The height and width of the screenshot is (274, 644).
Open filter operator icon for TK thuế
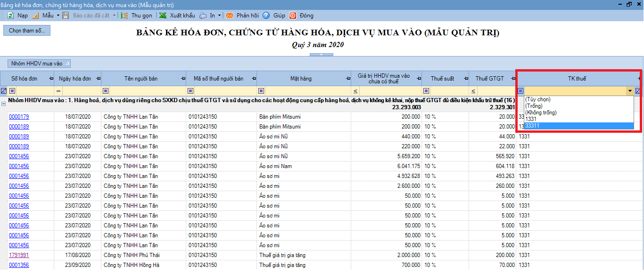pos(520,91)
